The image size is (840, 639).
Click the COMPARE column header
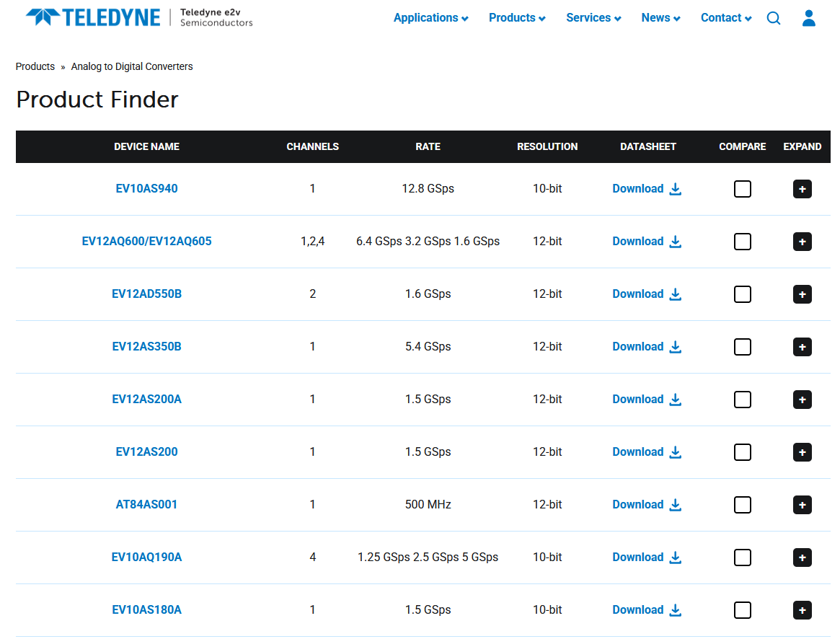click(743, 146)
